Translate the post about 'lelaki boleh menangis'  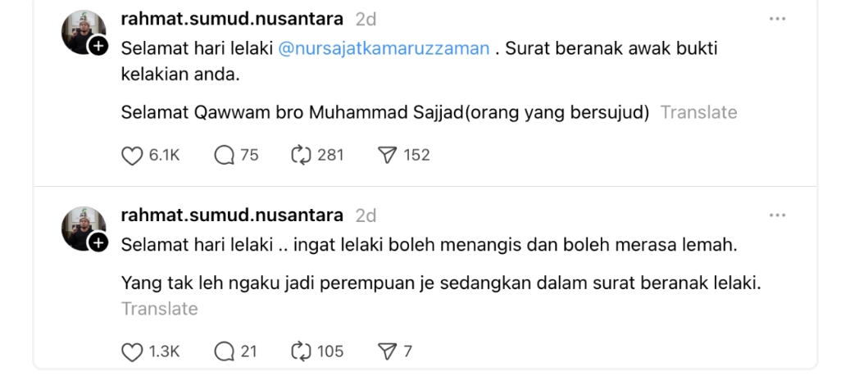pos(159,309)
